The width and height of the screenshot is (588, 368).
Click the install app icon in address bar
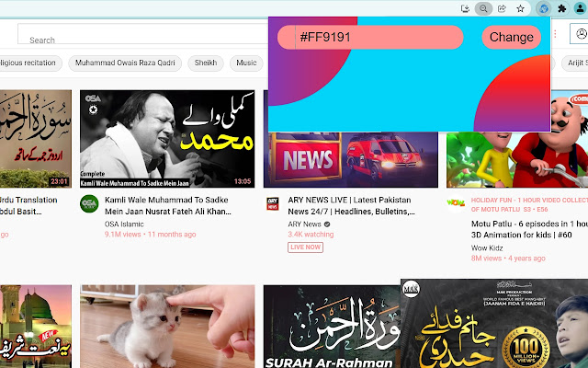pyautogui.click(x=465, y=8)
